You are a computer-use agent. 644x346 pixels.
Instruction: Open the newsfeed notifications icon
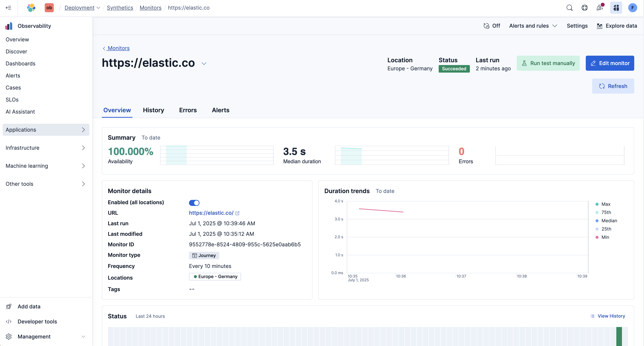pyautogui.click(x=599, y=8)
